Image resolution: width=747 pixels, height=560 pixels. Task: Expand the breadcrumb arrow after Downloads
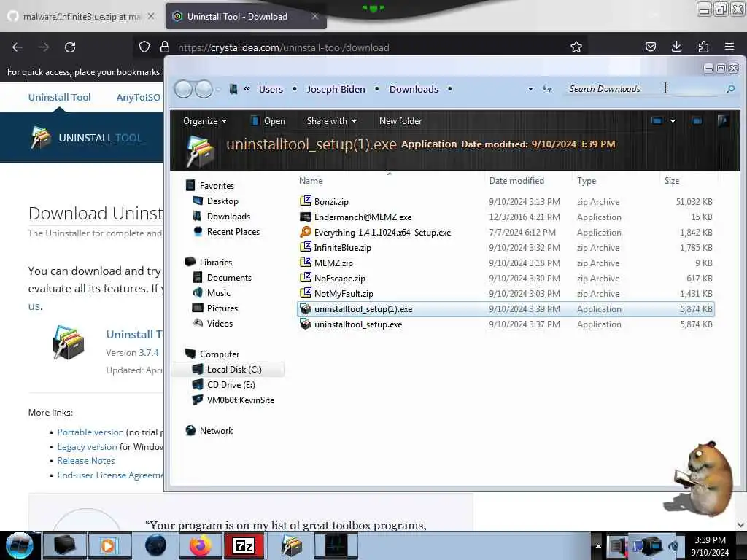[449, 89]
